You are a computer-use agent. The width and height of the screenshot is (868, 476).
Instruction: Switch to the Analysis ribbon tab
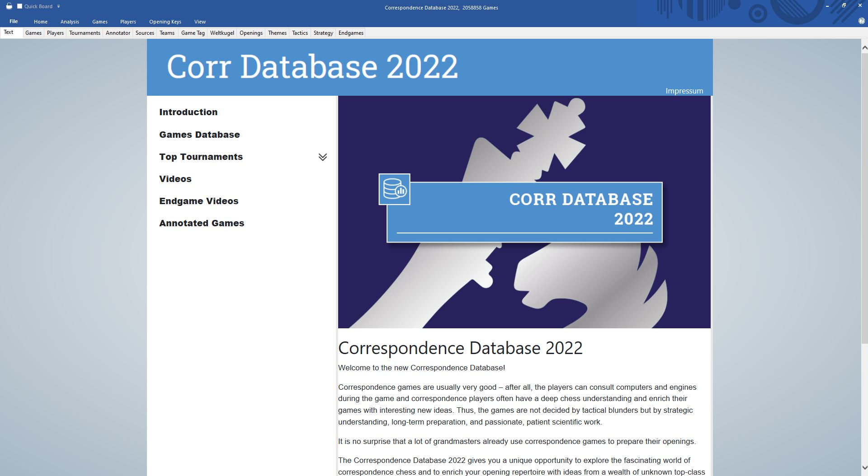coord(70,22)
